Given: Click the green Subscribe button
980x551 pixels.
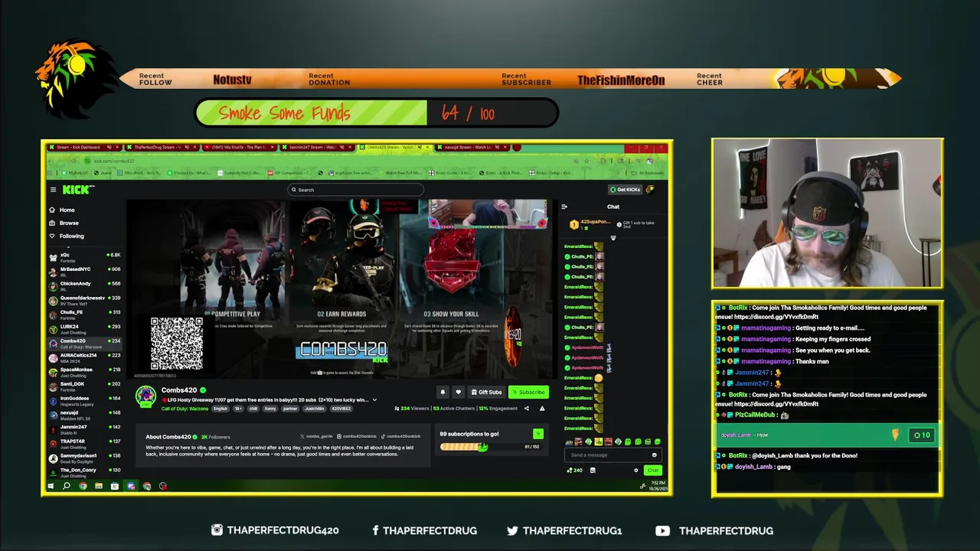Looking at the screenshot, I should [x=528, y=392].
